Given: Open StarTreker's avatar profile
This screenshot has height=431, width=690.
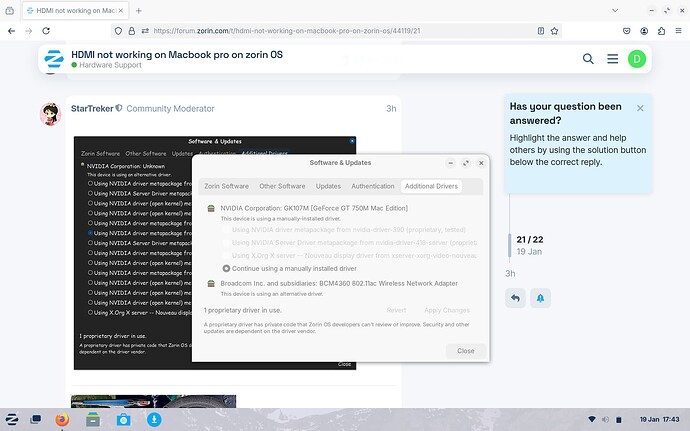Looking at the screenshot, I should pos(50,114).
